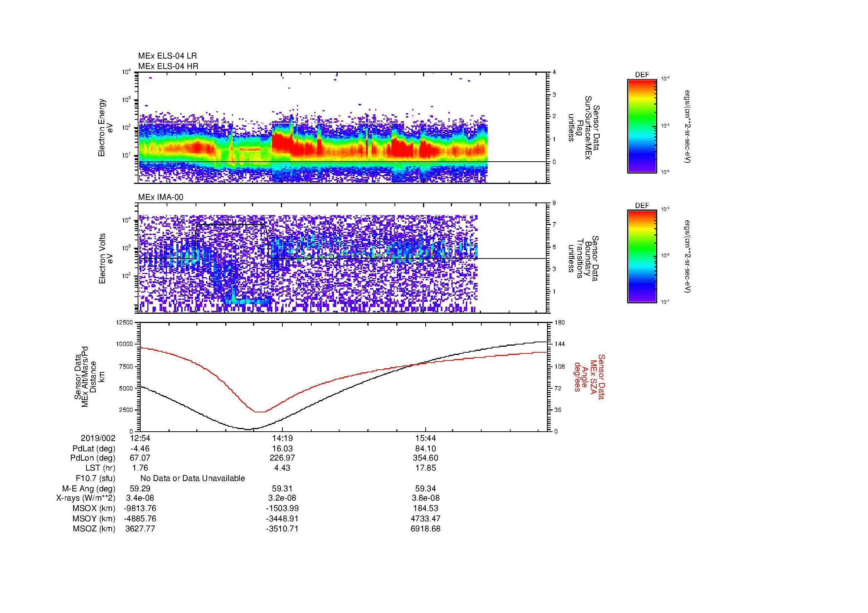The width and height of the screenshot is (868, 613).
Task: Click the MSOZ value '-3510.71'
Action: click(x=282, y=529)
